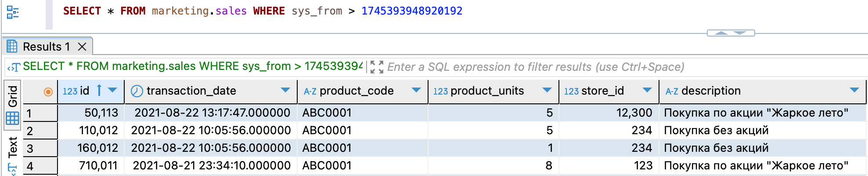Screen dimensions: 868x176
Task: Toggle the record mode icon in grid corner
Action: click(x=48, y=92)
